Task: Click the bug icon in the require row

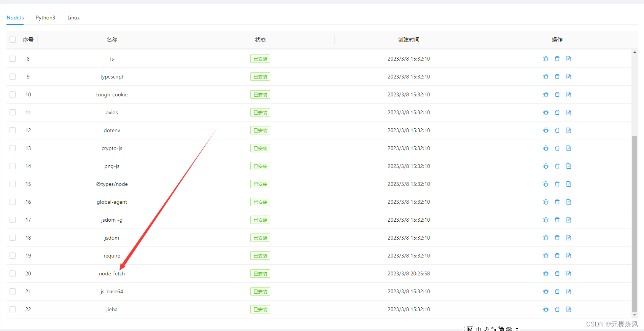Action: pos(546,256)
